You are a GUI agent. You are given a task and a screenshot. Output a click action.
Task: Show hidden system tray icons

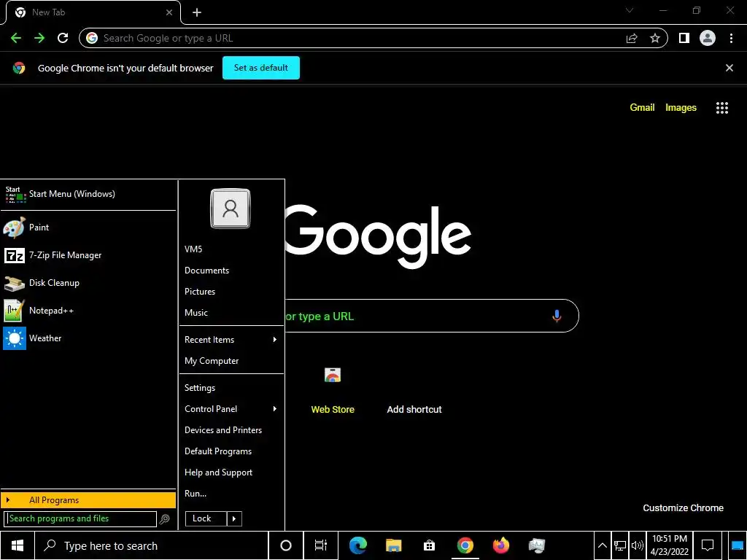point(602,545)
